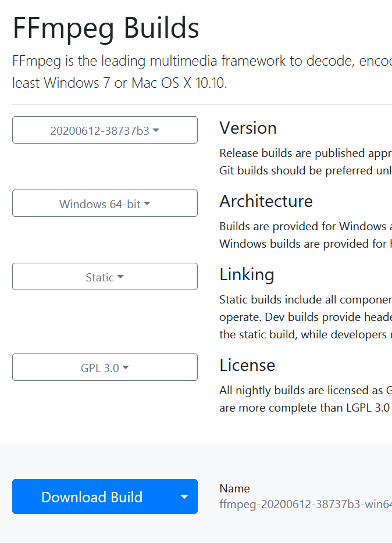392x543 pixels.
Task: Click the text 'Windows builds are provided for'
Action: point(303,244)
